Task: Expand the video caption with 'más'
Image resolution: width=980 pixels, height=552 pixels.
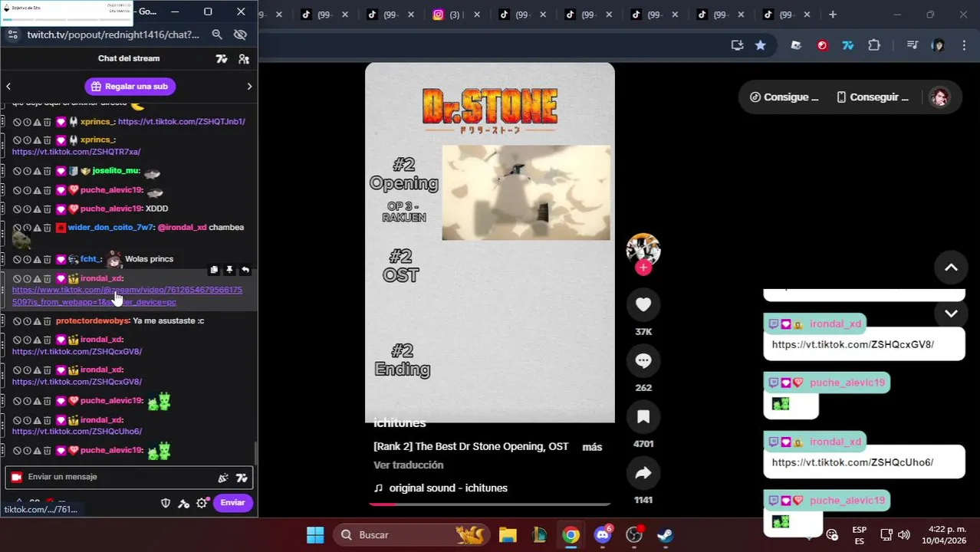Action: tap(592, 447)
